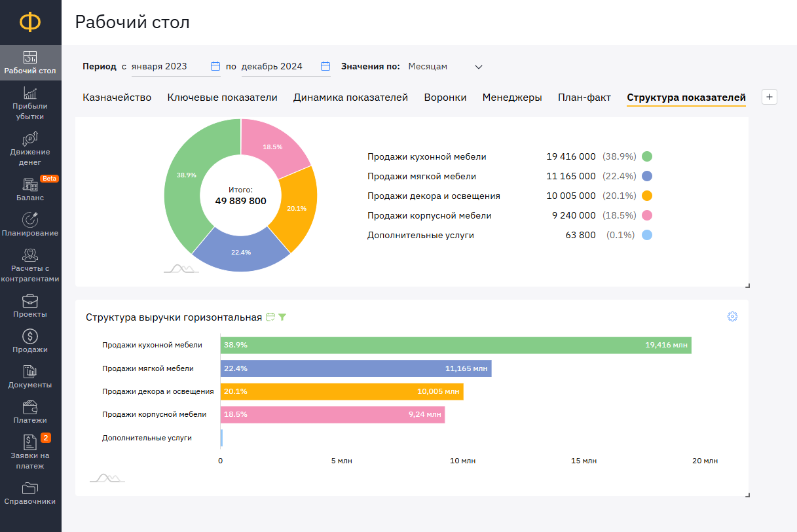The height and width of the screenshot is (532, 797).
Task: Open Рабочий стол in the sidebar
Action: point(30,63)
